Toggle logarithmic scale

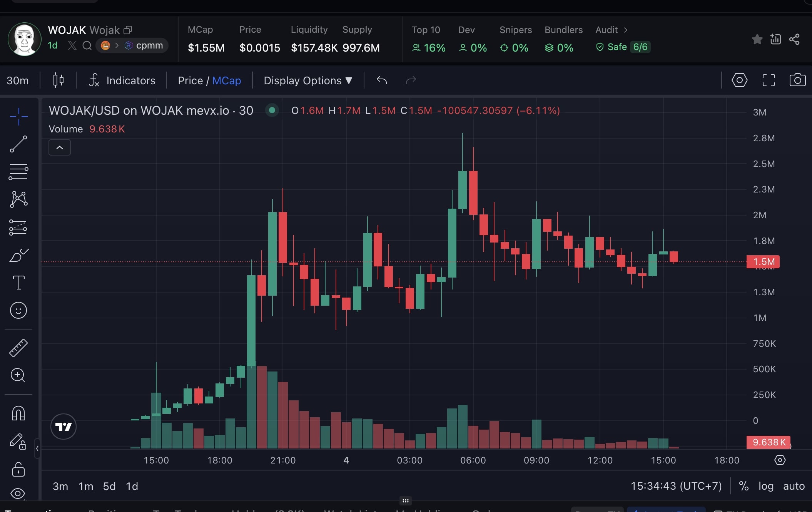pyautogui.click(x=766, y=486)
